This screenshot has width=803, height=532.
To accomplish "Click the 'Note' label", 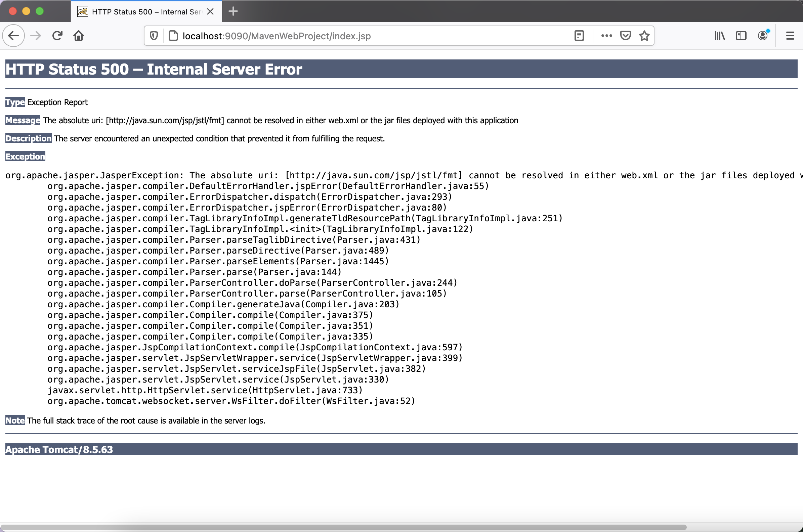I will [15, 420].
